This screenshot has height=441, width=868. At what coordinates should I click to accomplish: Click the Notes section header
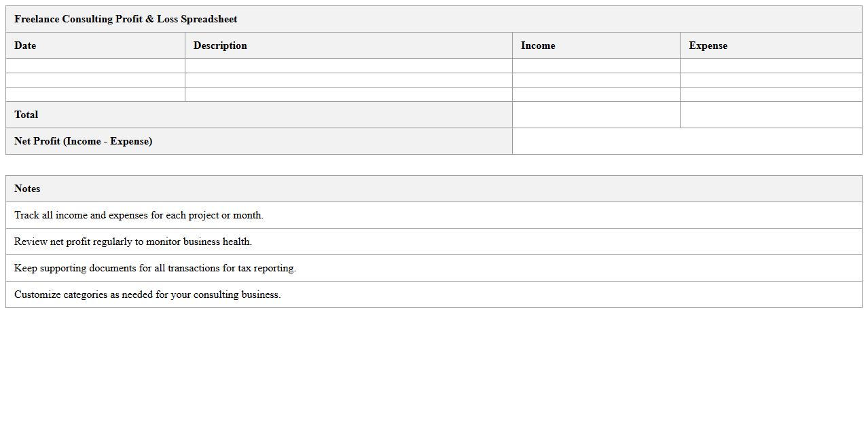27,189
